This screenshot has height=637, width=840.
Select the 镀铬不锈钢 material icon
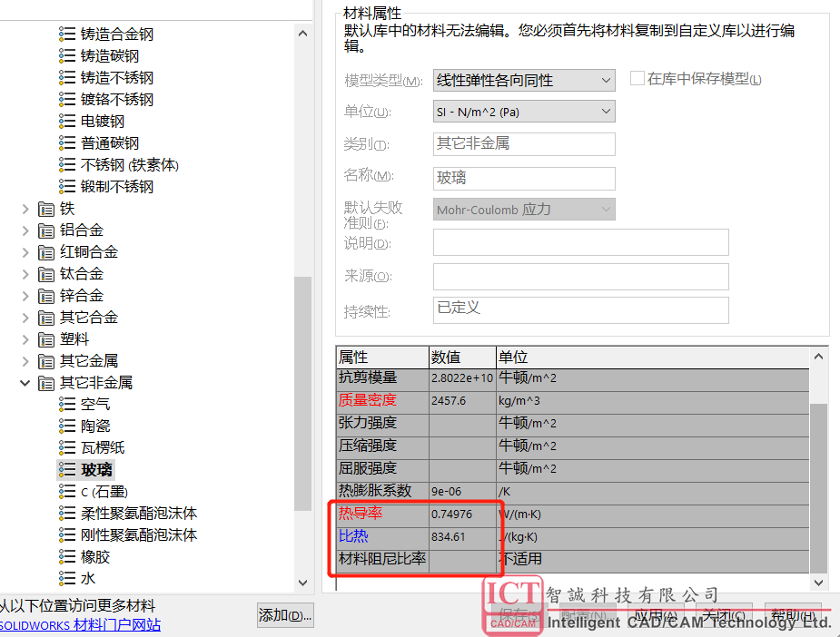(x=67, y=100)
